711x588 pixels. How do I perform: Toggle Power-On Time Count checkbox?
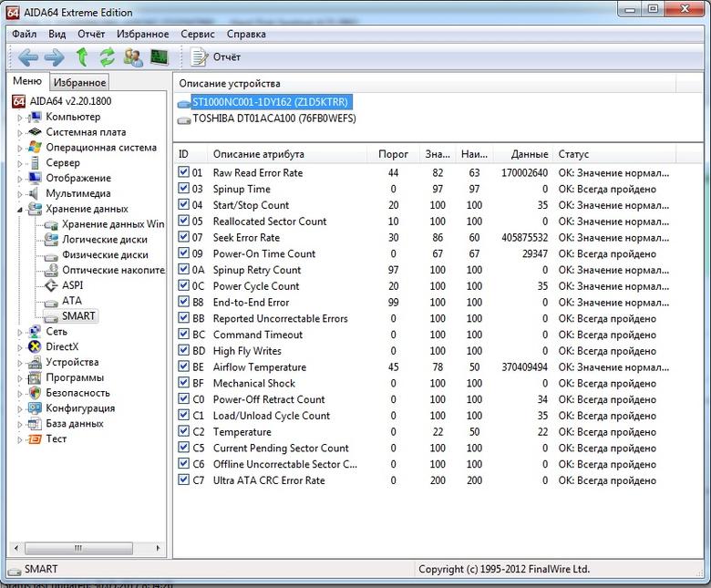(x=183, y=253)
